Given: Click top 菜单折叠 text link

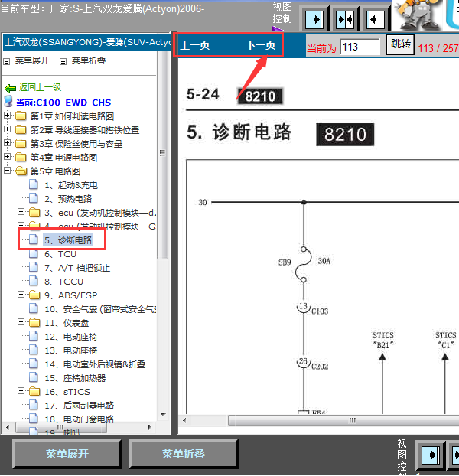Looking at the screenshot, I should tap(89, 60).
